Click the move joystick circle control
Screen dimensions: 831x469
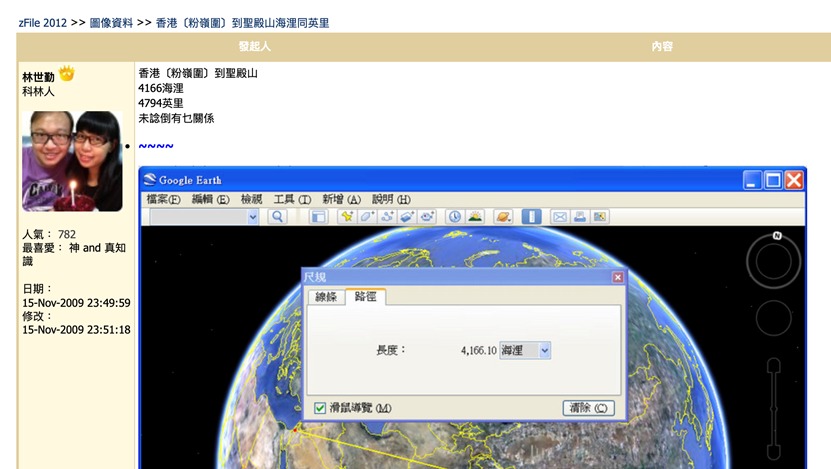point(774,318)
